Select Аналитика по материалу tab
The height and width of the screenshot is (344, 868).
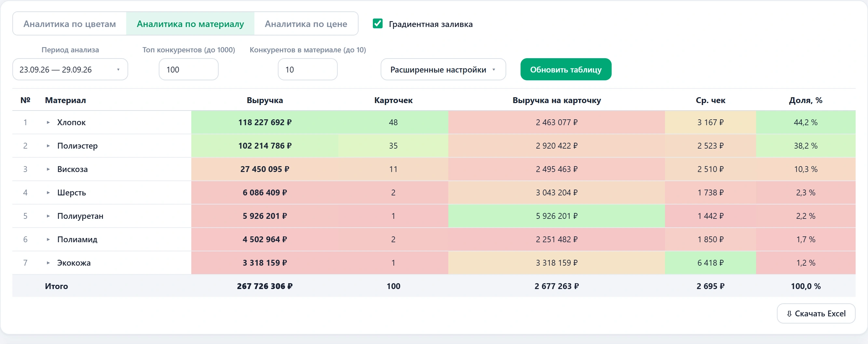pos(190,24)
